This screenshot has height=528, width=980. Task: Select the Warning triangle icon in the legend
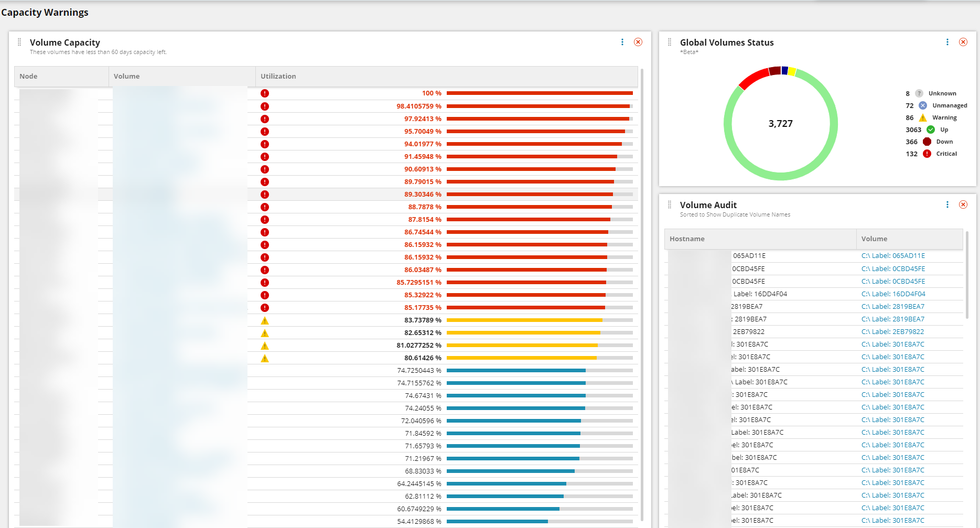pyautogui.click(x=922, y=117)
